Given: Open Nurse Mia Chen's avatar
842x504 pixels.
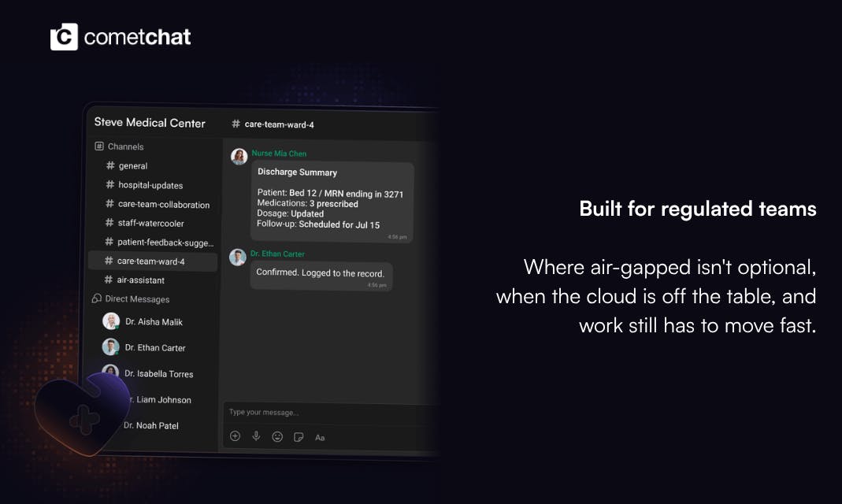Looking at the screenshot, I should coord(239,157).
